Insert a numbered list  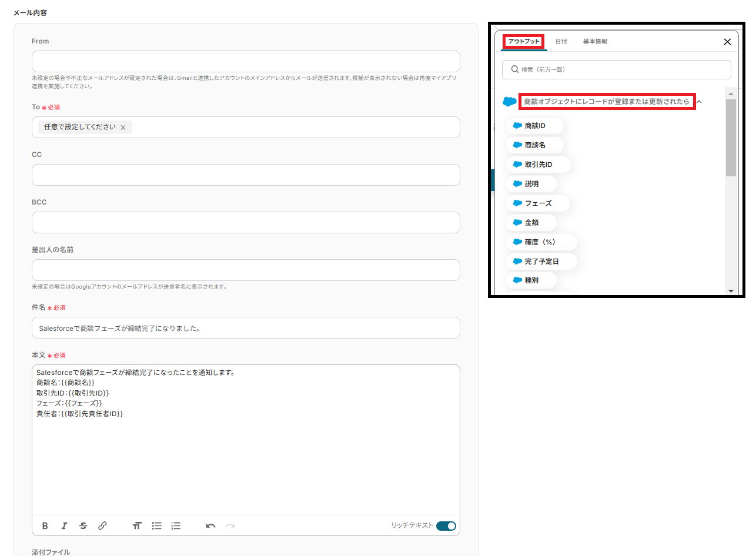pyautogui.click(x=176, y=526)
